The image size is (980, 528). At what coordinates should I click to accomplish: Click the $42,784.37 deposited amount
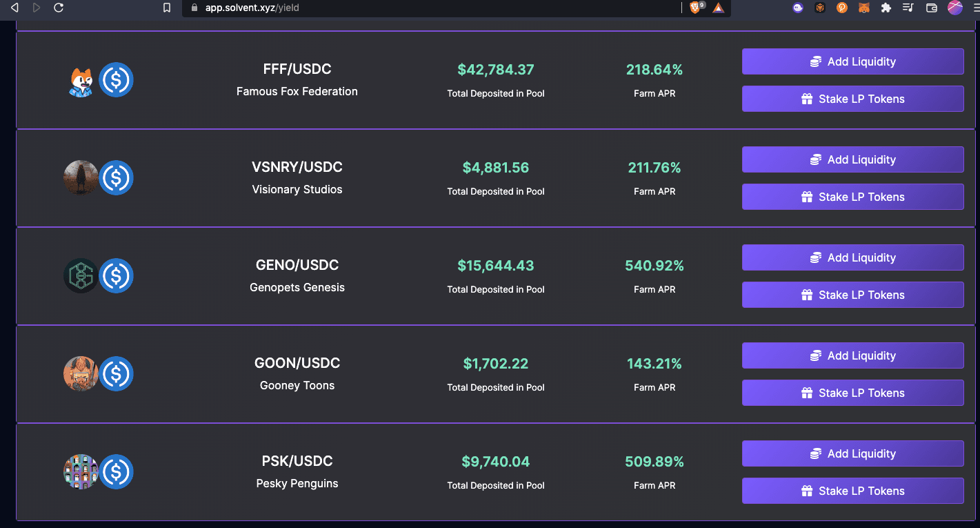tap(496, 70)
